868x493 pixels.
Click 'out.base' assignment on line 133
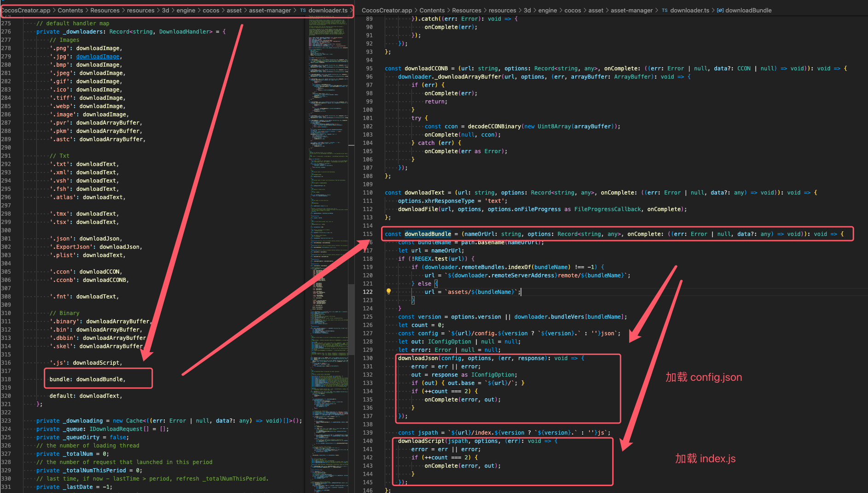point(461,383)
